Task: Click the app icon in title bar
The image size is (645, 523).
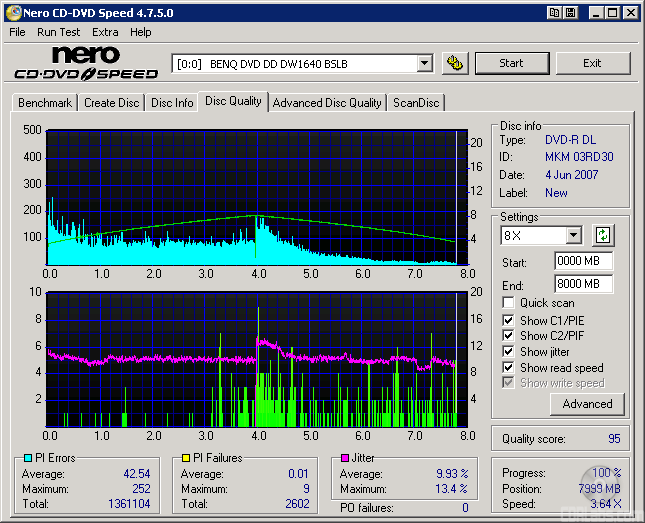Action: (13, 13)
